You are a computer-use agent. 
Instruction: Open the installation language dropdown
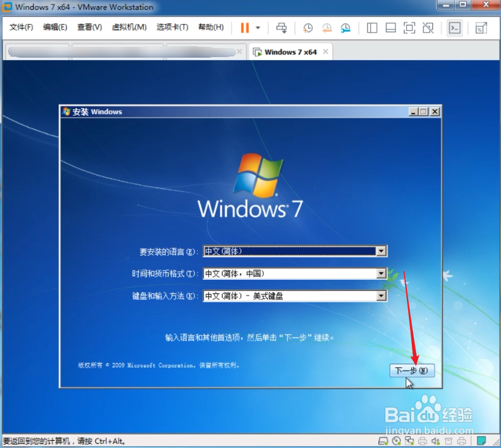pyautogui.click(x=382, y=251)
